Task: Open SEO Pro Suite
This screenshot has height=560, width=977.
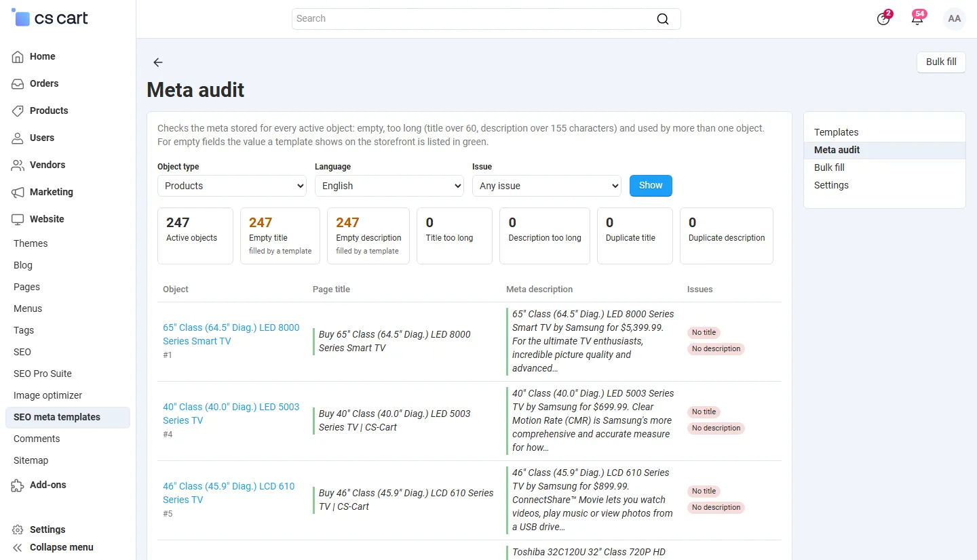Action: (x=43, y=374)
